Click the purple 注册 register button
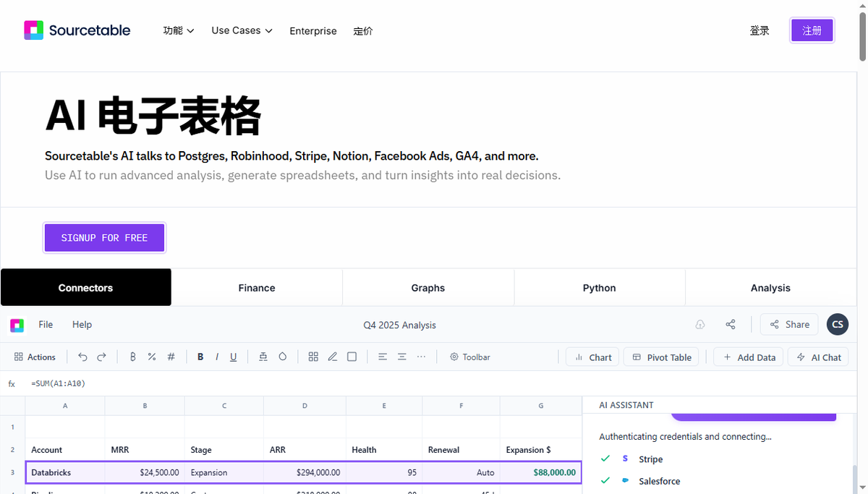Screen dimensions: 868x494 (812, 30)
